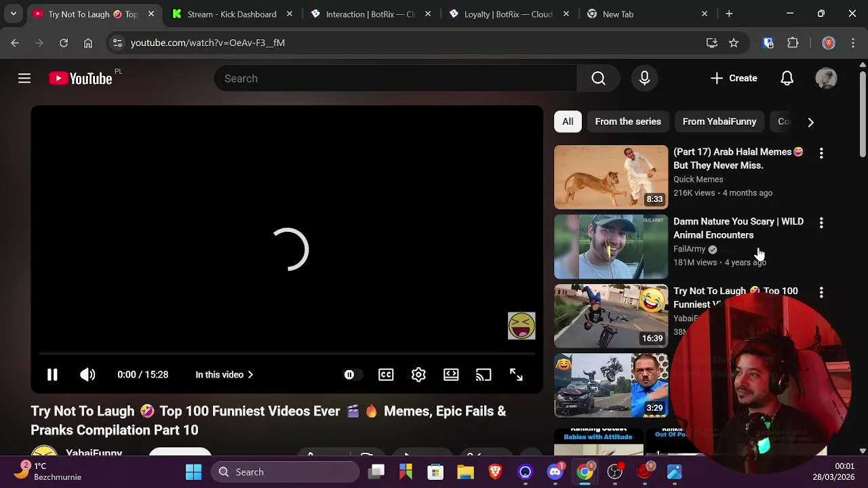Go to YouTube home via logo

pyautogui.click(x=80, y=79)
